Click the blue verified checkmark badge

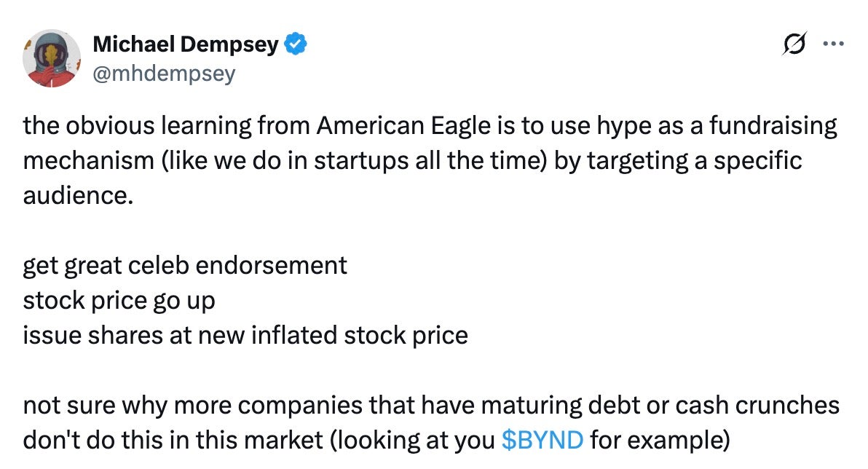coord(296,44)
